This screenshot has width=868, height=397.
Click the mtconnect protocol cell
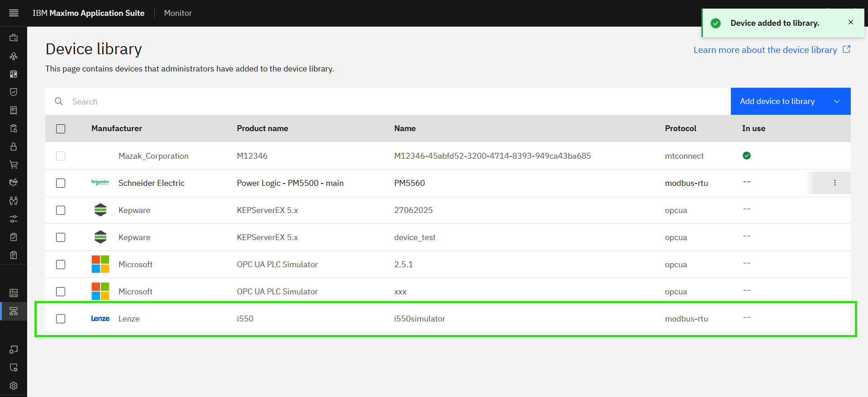684,156
